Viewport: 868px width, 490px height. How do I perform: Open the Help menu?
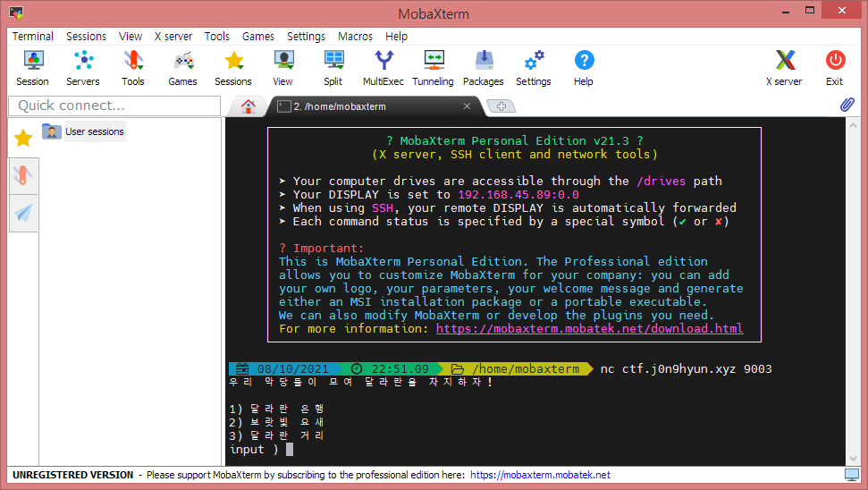coord(396,36)
